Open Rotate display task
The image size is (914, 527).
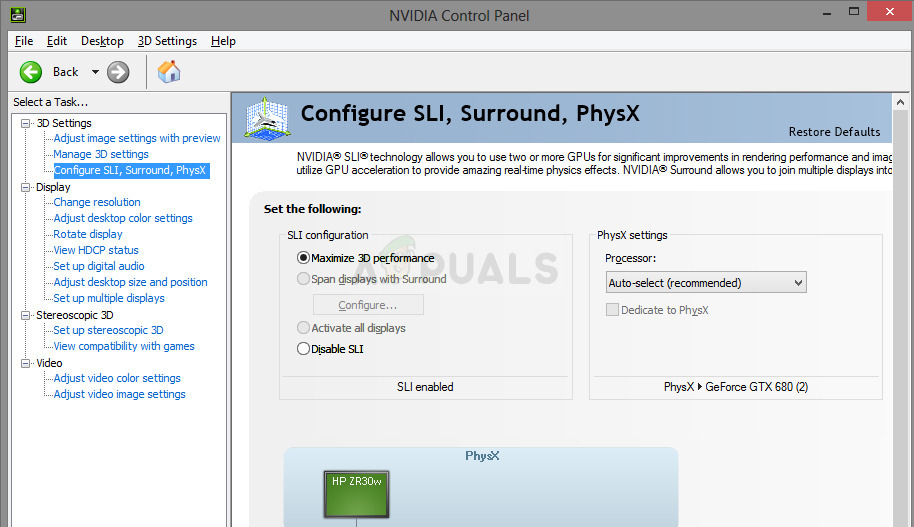click(x=88, y=234)
